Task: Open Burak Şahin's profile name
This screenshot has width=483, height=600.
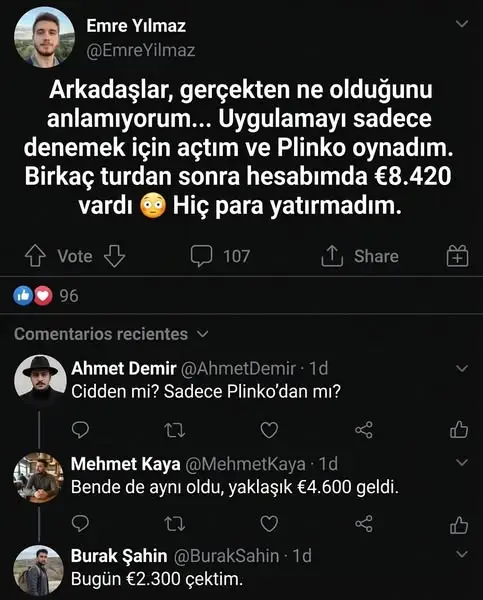Action: 119,556
